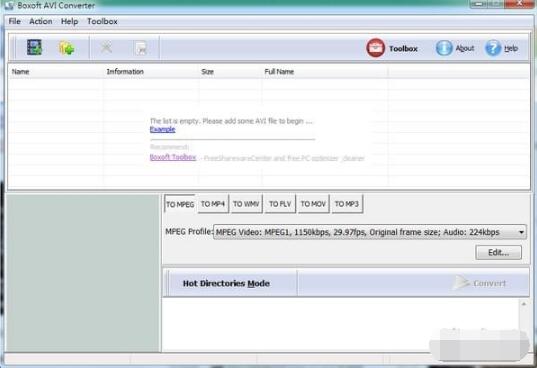Click the Help question mark icon
537x368 pixels.
tap(493, 48)
